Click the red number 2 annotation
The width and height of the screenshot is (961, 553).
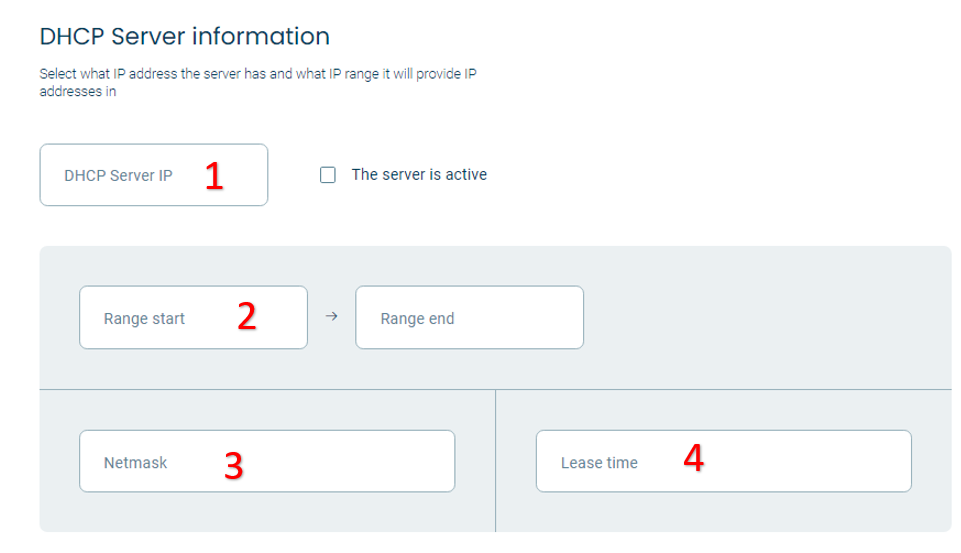246,317
